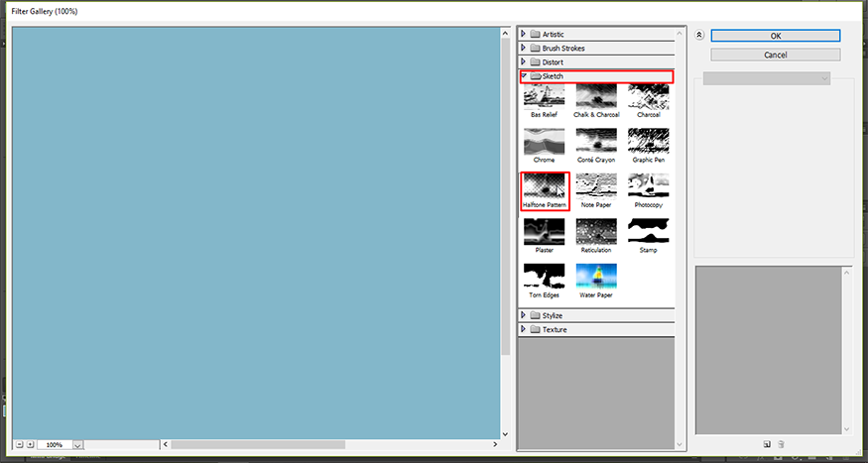This screenshot has width=868, height=463.
Task: Zoom out preview with minus button
Action: click(20, 444)
